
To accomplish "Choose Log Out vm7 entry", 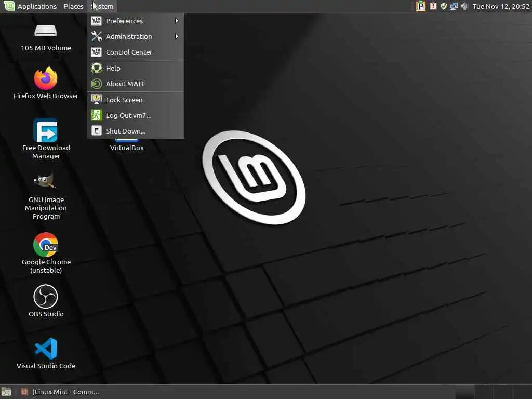I will (x=136, y=115).
